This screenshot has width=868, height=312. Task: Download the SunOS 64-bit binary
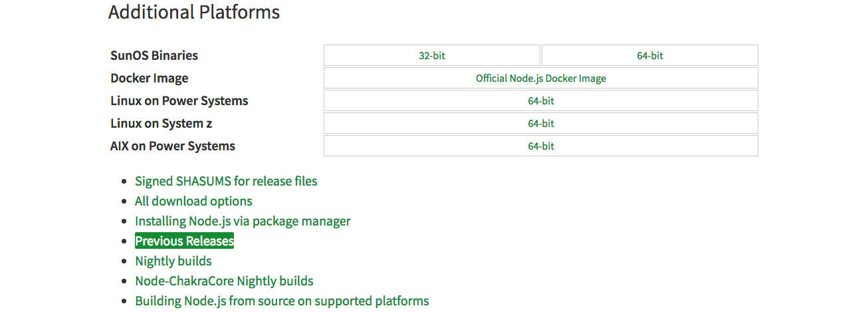point(650,56)
